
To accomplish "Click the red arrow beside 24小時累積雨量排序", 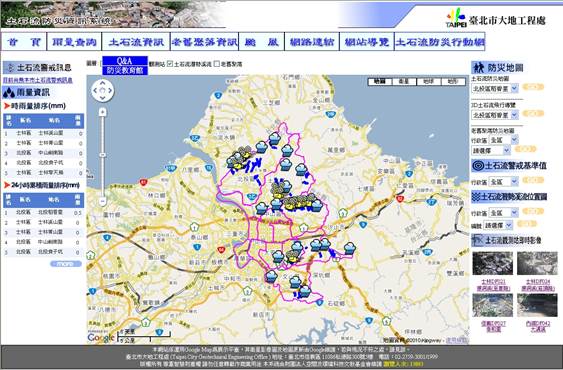I will [x=7, y=185].
